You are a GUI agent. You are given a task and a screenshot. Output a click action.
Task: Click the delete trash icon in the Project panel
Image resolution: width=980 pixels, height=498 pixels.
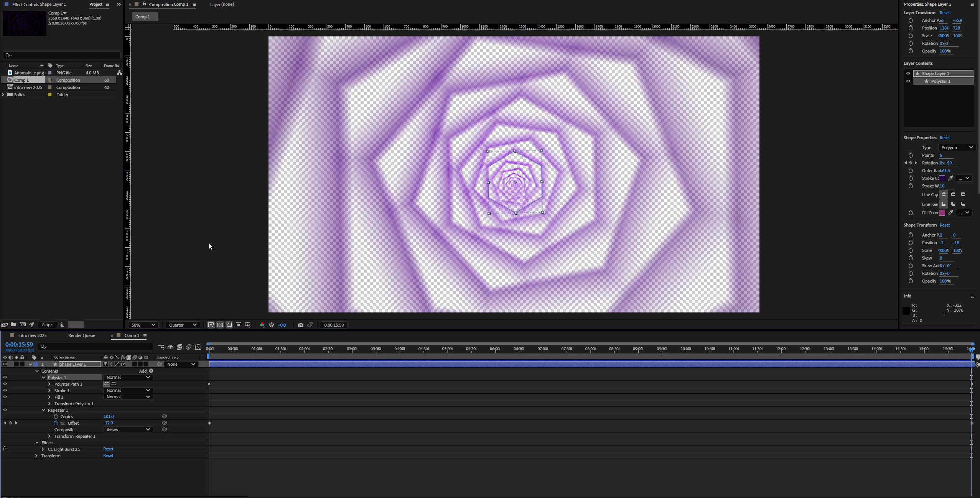pyautogui.click(x=62, y=325)
